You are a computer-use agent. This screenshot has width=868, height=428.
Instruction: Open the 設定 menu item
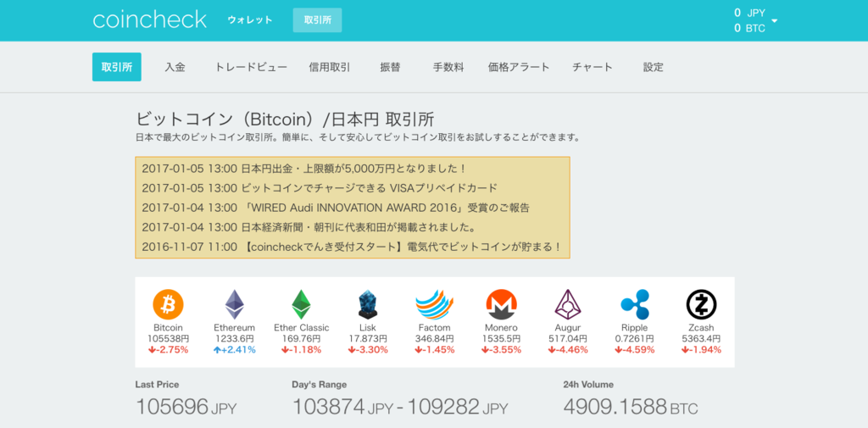[x=654, y=68]
